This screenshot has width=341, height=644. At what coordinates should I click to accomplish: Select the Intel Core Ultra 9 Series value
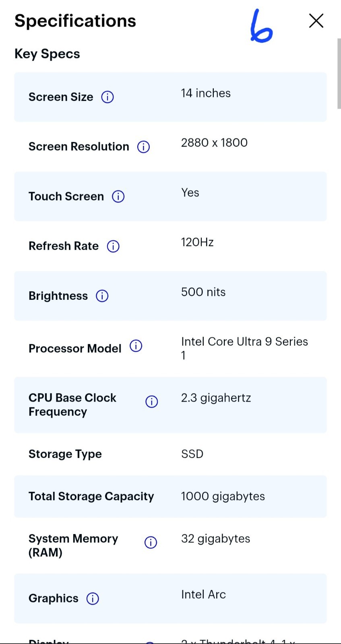pos(244,348)
